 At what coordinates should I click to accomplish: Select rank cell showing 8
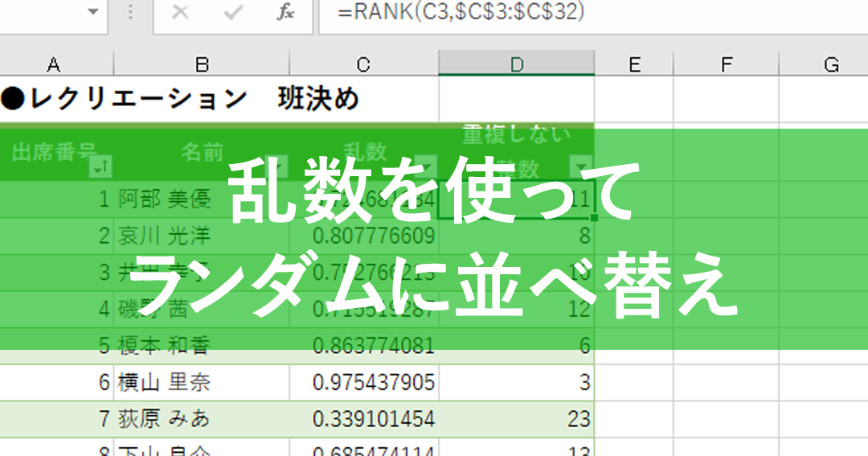[x=517, y=236]
